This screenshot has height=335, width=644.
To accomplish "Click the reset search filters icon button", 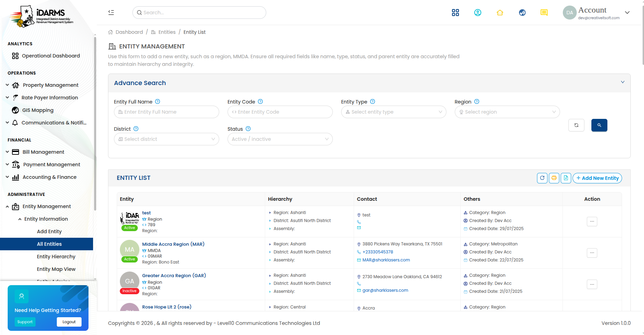I will 576,125.
